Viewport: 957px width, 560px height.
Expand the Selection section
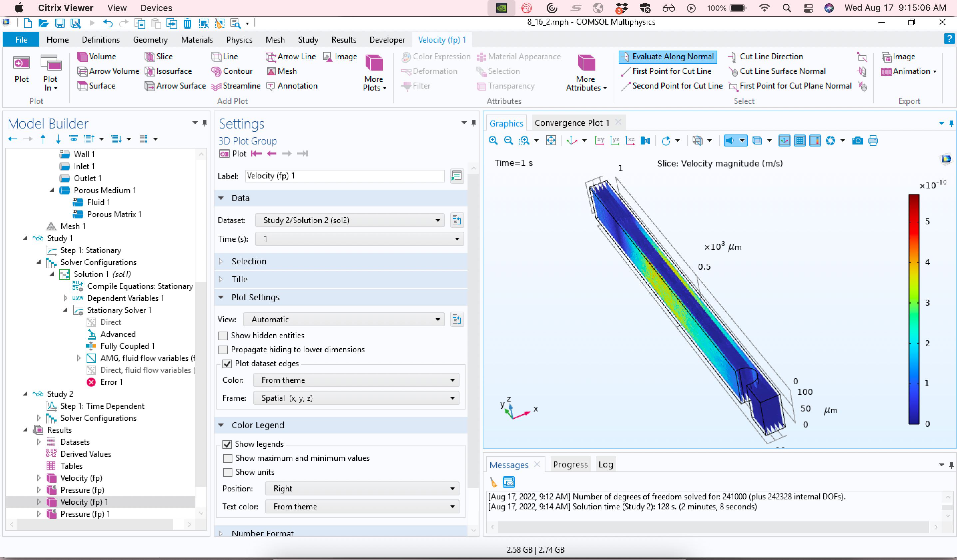click(x=249, y=262)
